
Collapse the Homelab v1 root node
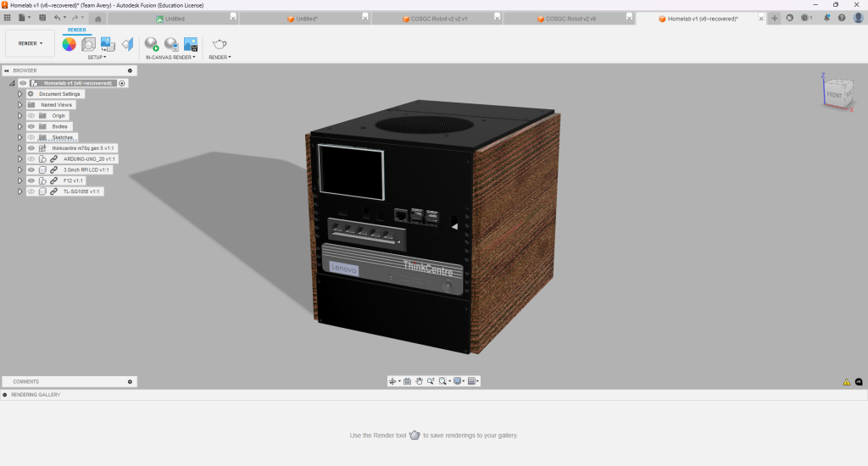[12, 83]
